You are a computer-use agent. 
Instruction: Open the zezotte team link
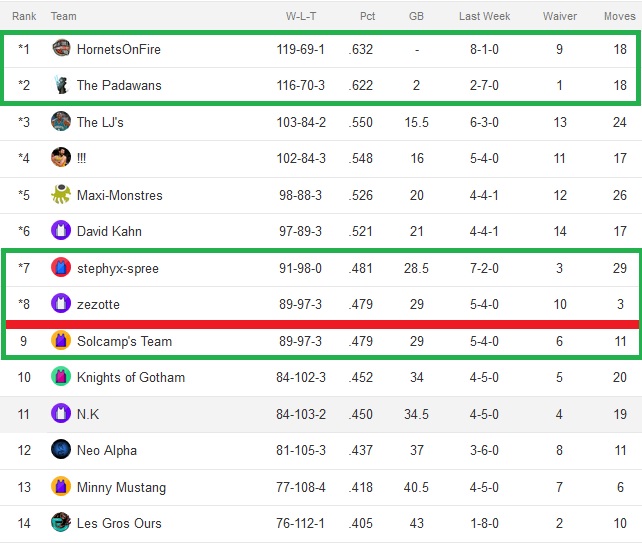[98, 305]
